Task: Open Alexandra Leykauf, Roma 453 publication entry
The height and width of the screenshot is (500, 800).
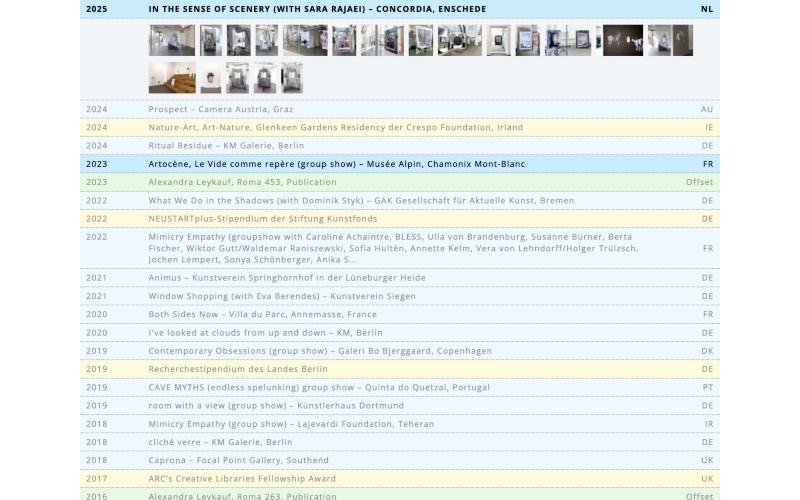Action: (399, 182)
